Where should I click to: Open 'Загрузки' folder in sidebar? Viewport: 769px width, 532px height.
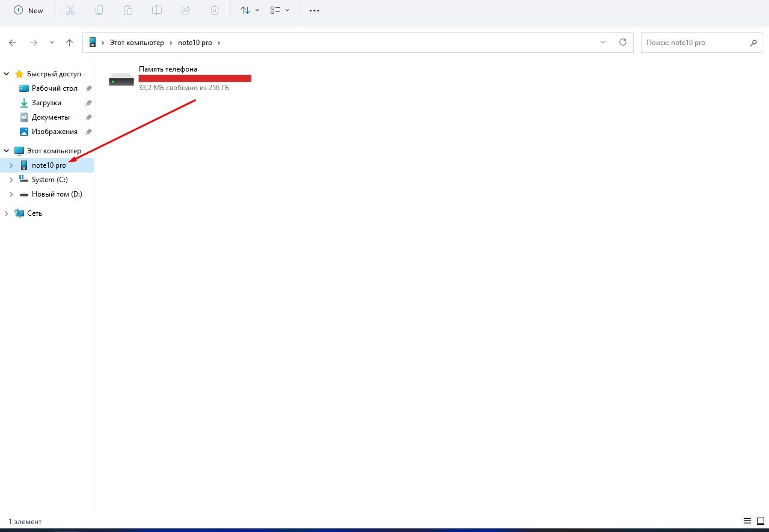click(46, 103)
